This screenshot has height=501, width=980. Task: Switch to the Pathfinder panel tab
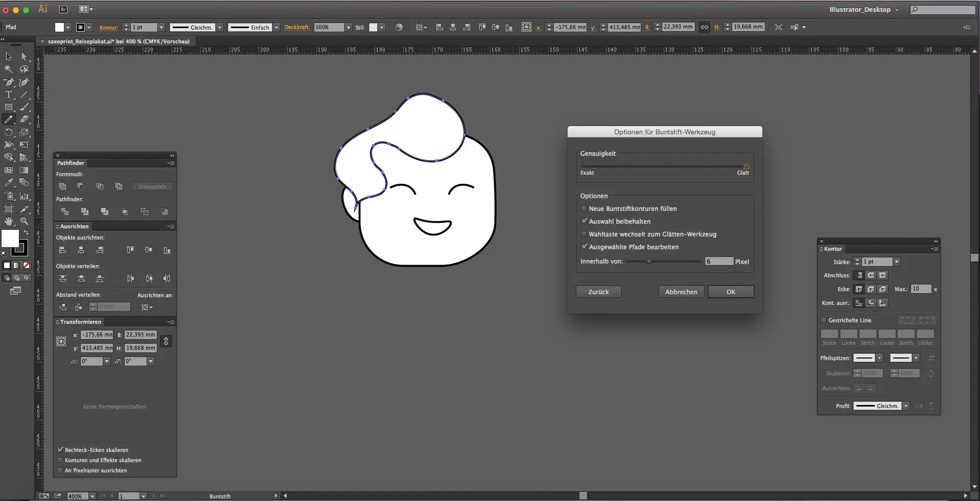71,163
